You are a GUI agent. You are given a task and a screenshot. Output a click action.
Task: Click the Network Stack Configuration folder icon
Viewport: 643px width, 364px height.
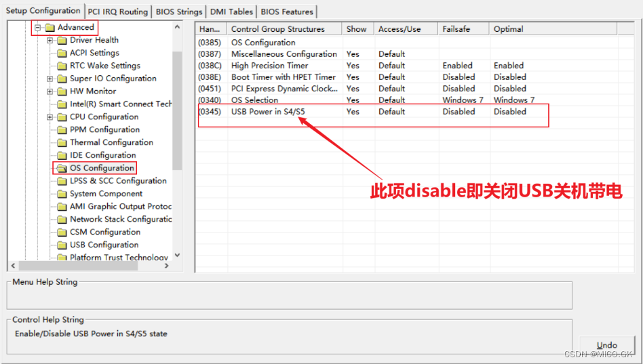(x=62, y=220)
